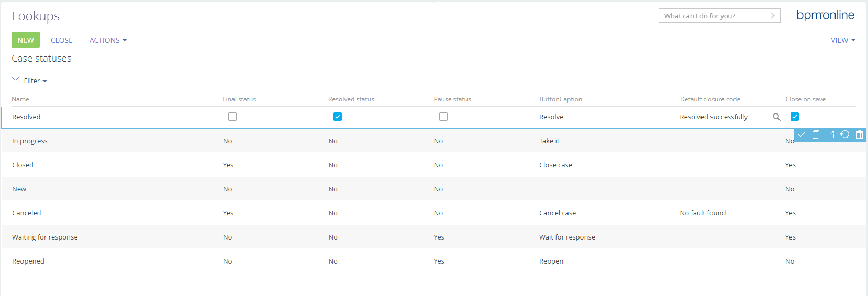Select the 'In progress' row
868x296 pixels.
(433, 141)
